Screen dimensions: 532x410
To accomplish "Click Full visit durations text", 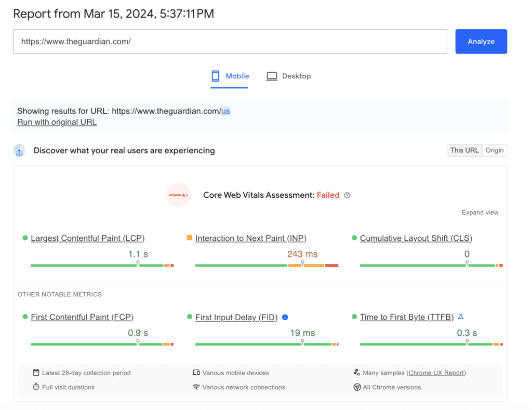I will point(68,387).
